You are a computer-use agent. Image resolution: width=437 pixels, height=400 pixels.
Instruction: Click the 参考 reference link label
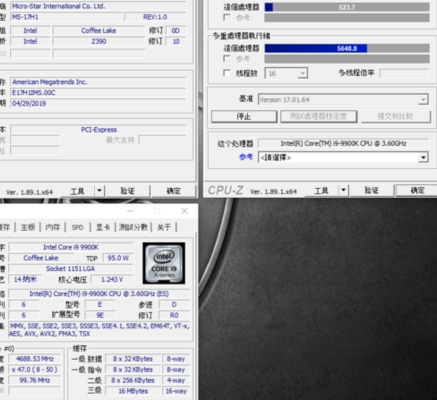point(246,157)
